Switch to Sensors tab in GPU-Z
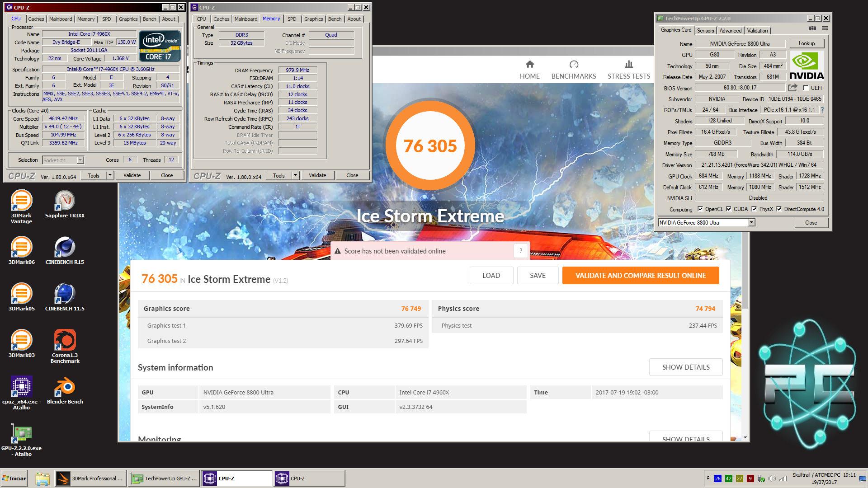Viewport: 868px width, 488px height. (705, 31)
